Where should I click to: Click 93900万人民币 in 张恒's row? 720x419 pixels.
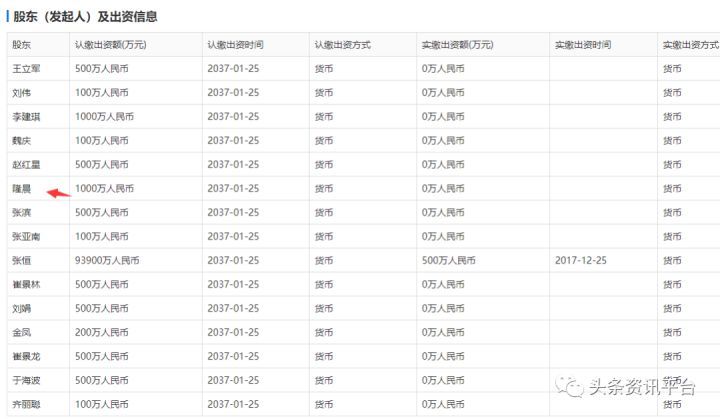pyautogui.click(x=107, y=260)
